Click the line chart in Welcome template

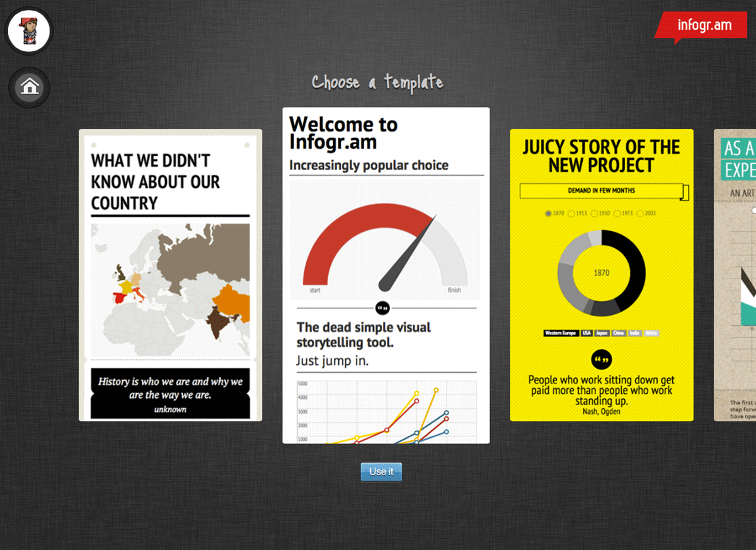pos(386,411)
